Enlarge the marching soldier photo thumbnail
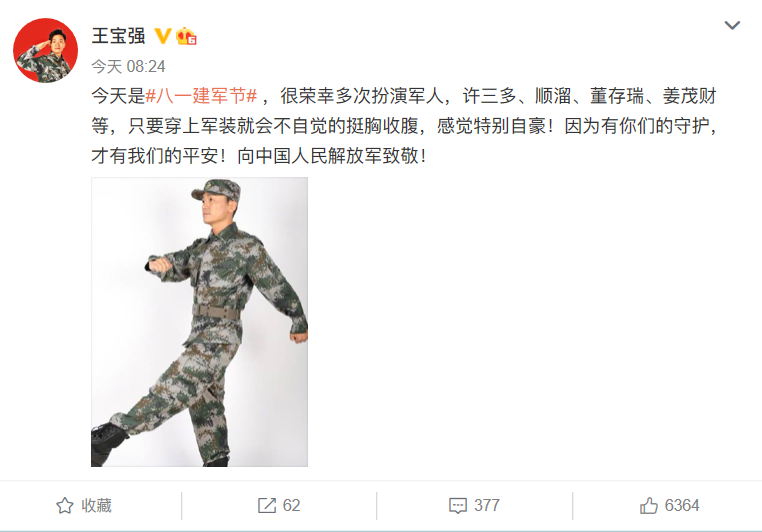Screen dimensions: 762x532 point(199,322)
